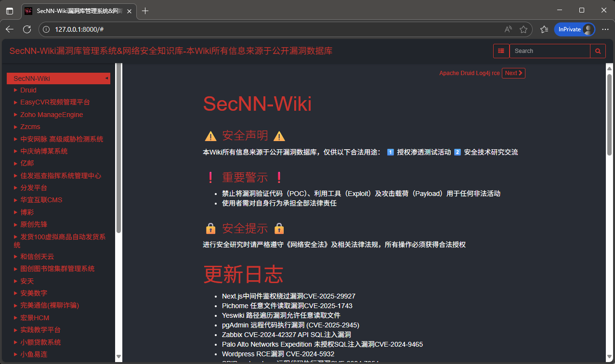Image resolution: width=615 pixels, height=364 pixels.
Task: Open the 原创先锋 tree item
Action: (x=30, y=224)
